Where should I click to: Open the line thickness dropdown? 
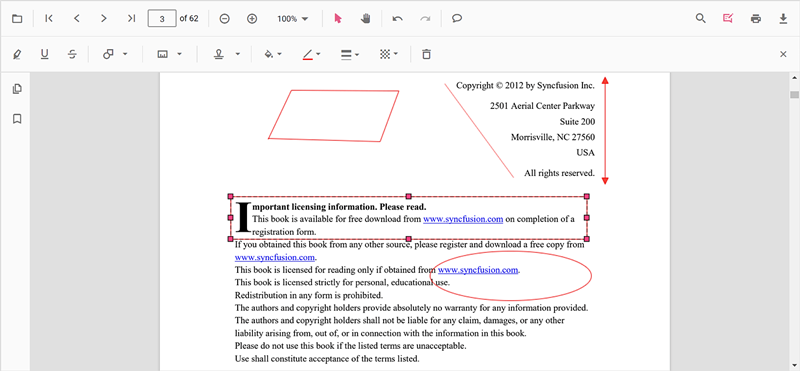[x=350, y=55]
